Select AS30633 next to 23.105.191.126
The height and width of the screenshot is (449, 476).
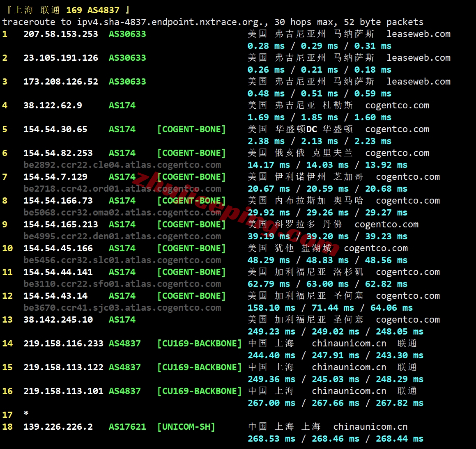(127, 57)
